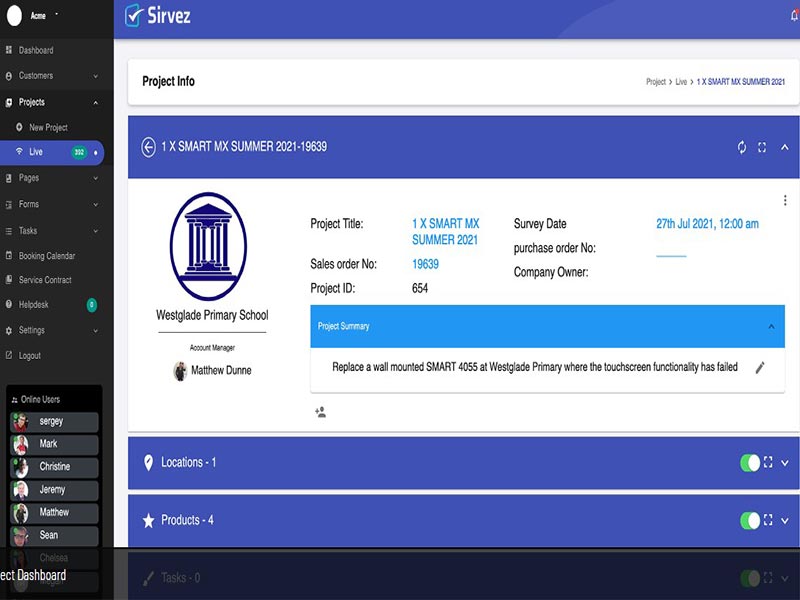
Task: Expand the Products - 4 section chevron
Action: click(785, 520)
